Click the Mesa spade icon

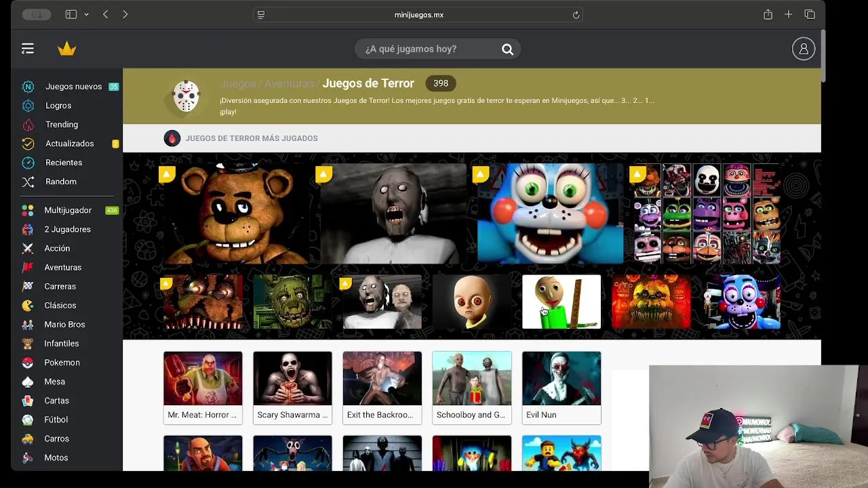click(28, 382)
